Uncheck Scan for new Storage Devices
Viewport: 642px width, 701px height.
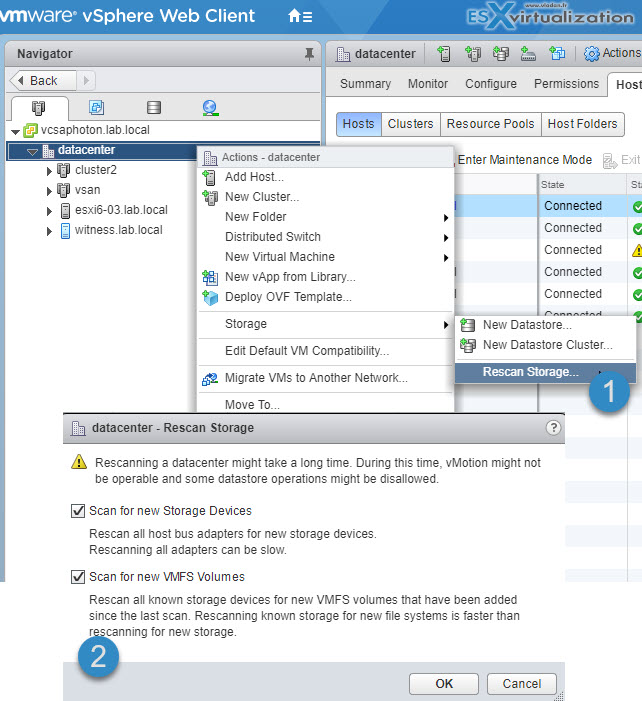(x=78, y=511)
